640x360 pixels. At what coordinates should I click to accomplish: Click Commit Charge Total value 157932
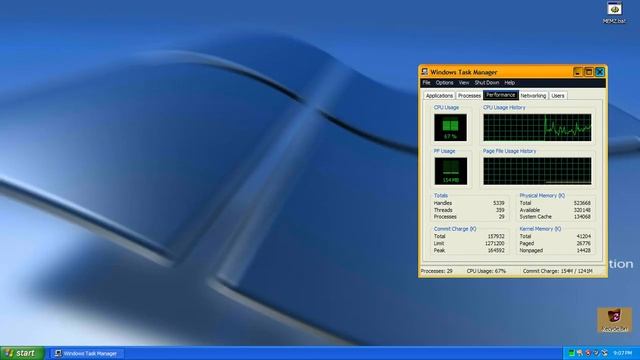(x=496, y=236)
